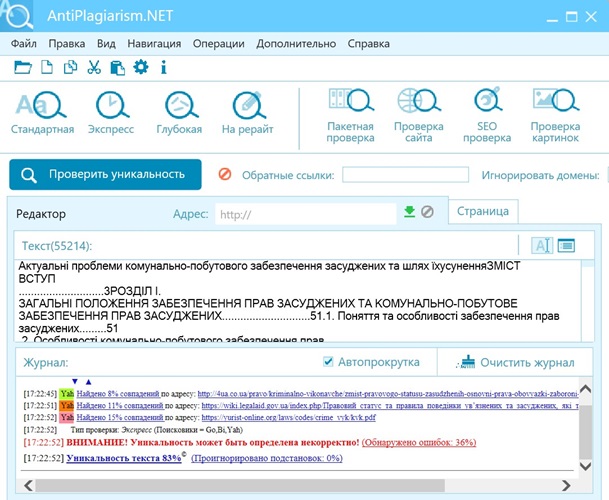Click Уникальность текста 83% link
Screen dimensions: 609x500
click(x=124, y=458)
